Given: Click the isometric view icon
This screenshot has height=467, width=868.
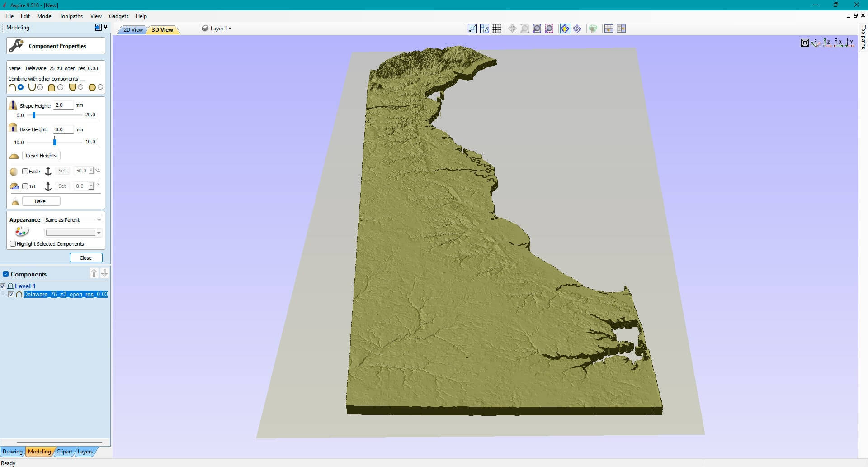Looking at the screenshot, I should (x=805, y=43).
